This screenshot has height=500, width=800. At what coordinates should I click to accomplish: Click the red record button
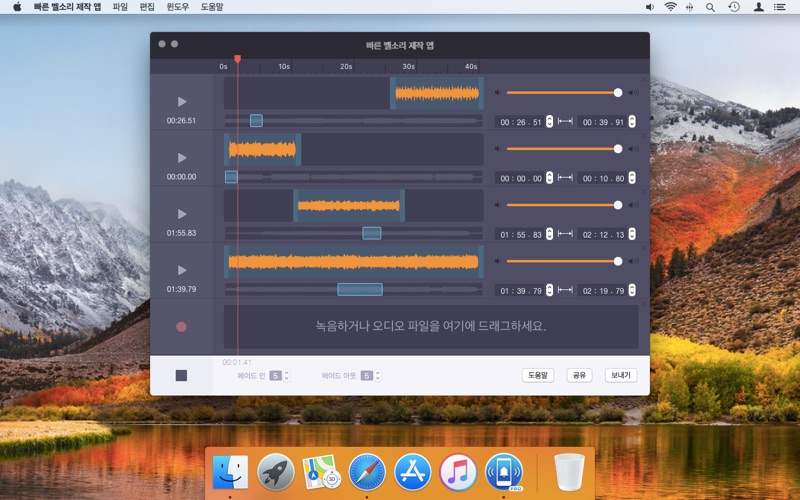pos(181,326)
